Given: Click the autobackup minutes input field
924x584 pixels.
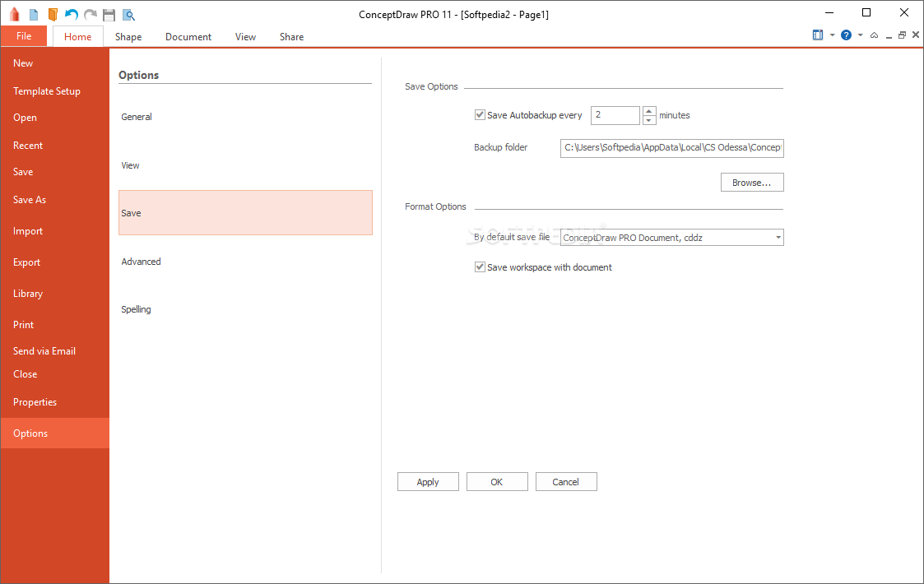Looking at the screenshot, I should pyautogui.click(x=615, y=115).
